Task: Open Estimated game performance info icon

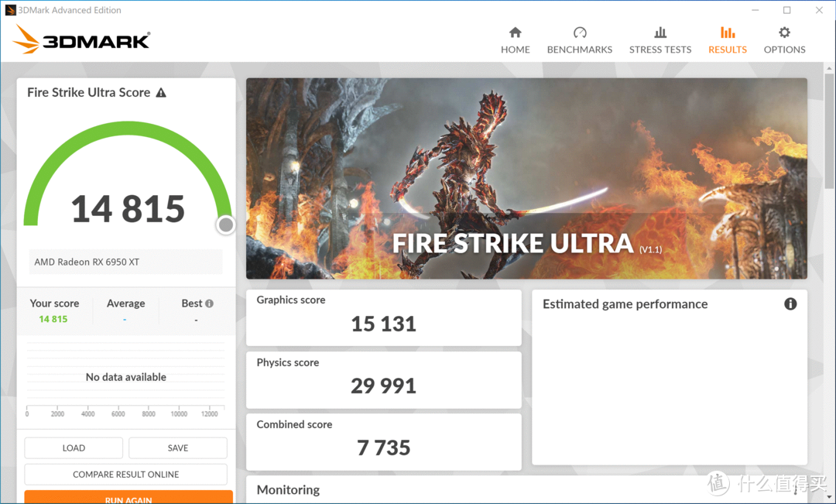Action: pyautogui.click(x=790, y=304)
